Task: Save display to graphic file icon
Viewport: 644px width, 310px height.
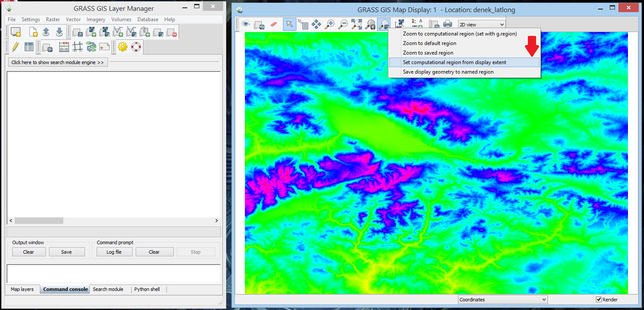Action: (434, 25)
